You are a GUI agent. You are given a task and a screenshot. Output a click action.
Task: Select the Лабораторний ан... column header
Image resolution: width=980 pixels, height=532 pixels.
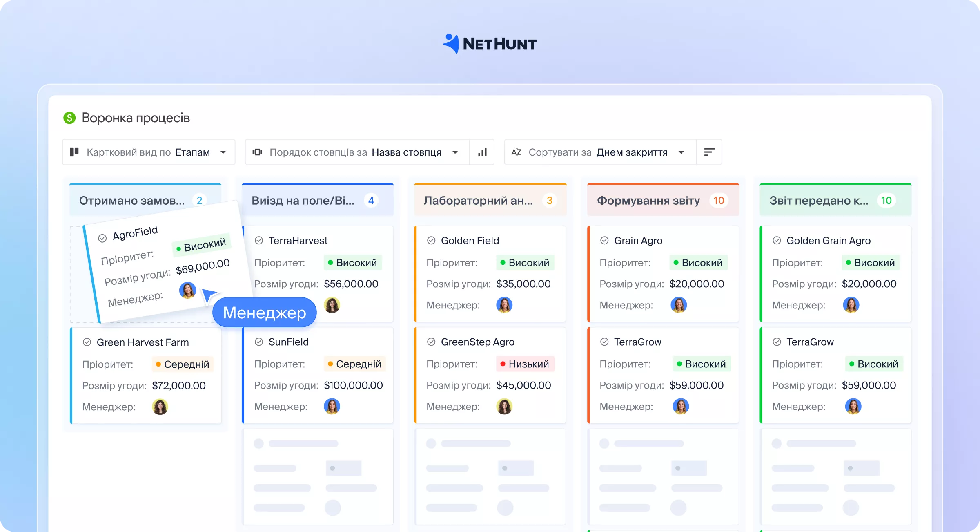[478, 201]
